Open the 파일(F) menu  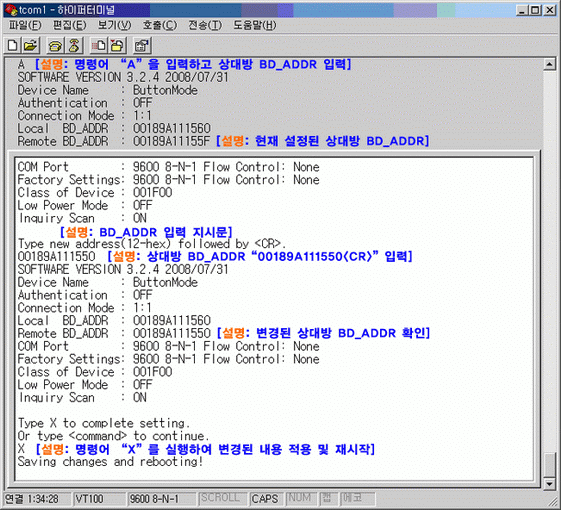point(25,25)
